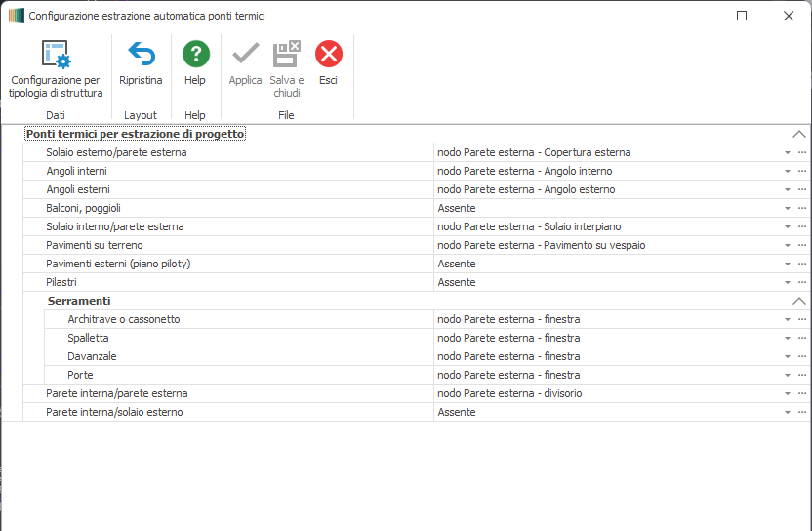Click ellipsis button for Davanzale row
The width and height of the screenshot is (812, 531).
pos(802,357)
